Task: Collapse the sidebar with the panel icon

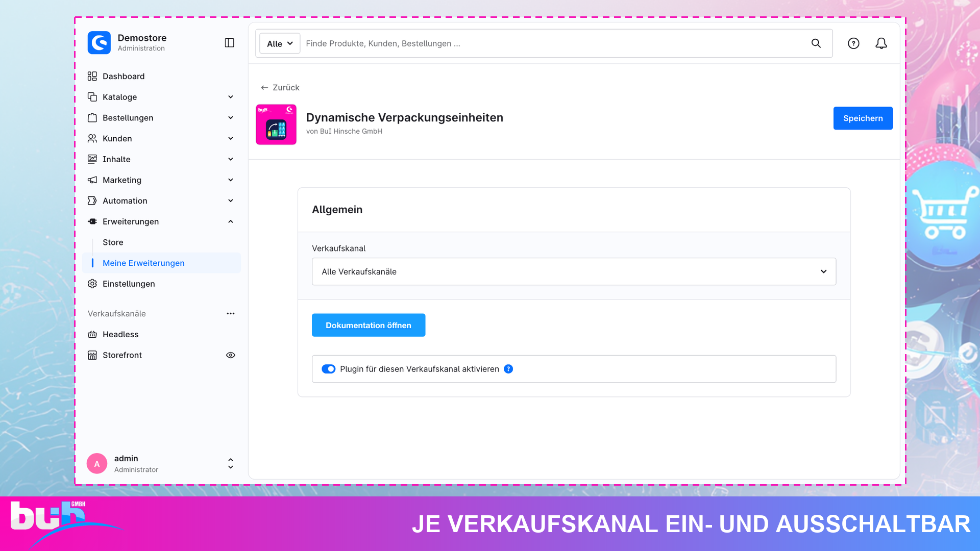Action: [230, 43]
